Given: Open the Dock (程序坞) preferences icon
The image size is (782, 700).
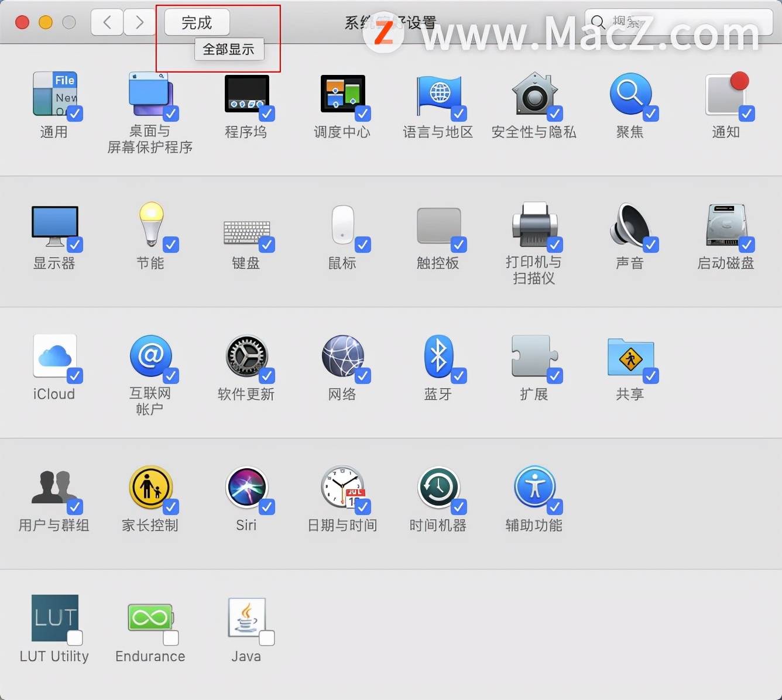Looking at the screenshot, I should (x=246, y=94).
